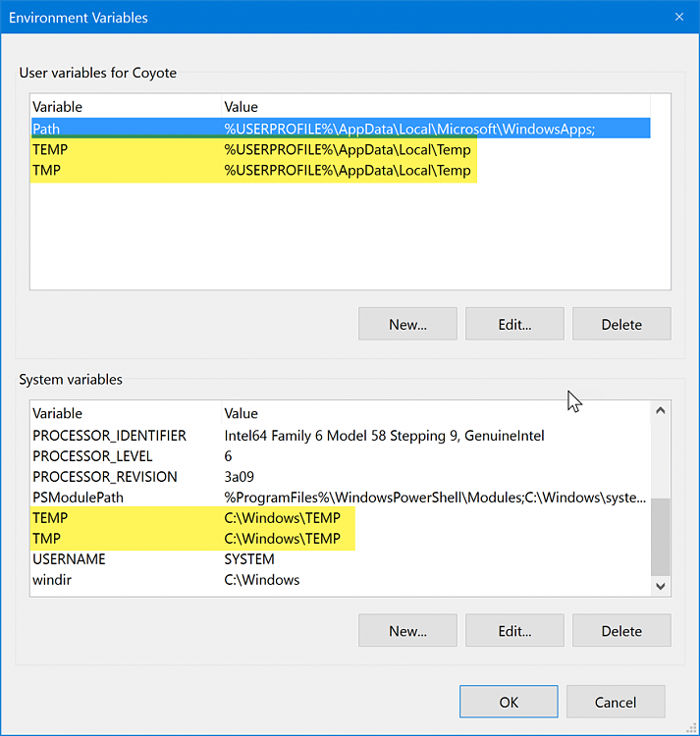This screenshot has height=736, width=700.
Task: Click Edit under user variables
Action: 514,324
